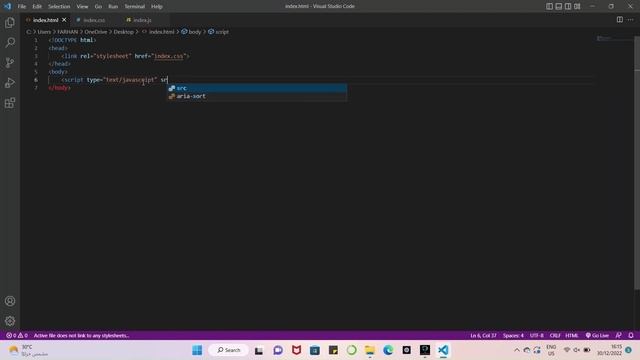Toggle primary side bar layout icon
The image size is (640, 360).
(x=549, y=6)
